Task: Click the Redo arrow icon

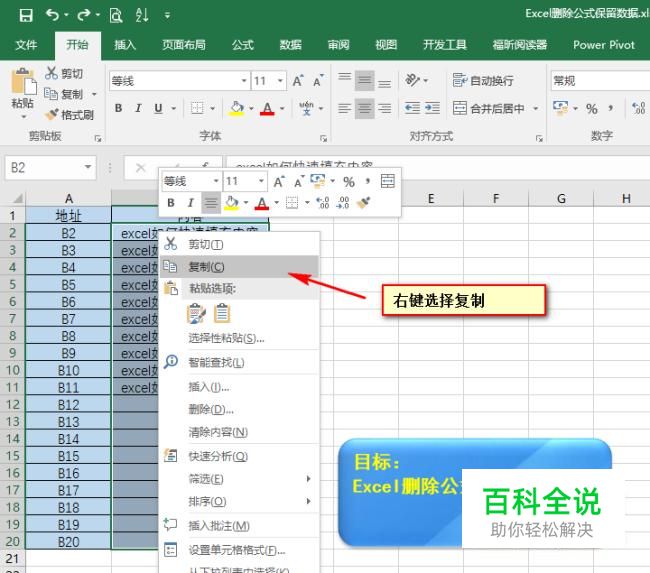Action: [84, 15]
